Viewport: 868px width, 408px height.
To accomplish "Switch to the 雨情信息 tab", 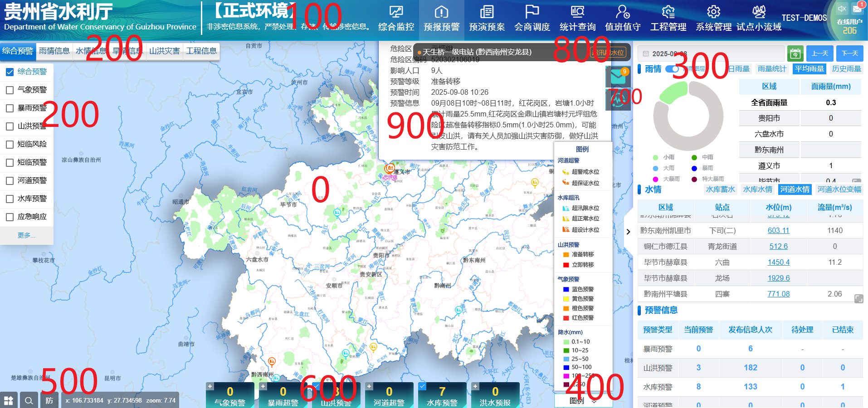I will pos(55,51).
